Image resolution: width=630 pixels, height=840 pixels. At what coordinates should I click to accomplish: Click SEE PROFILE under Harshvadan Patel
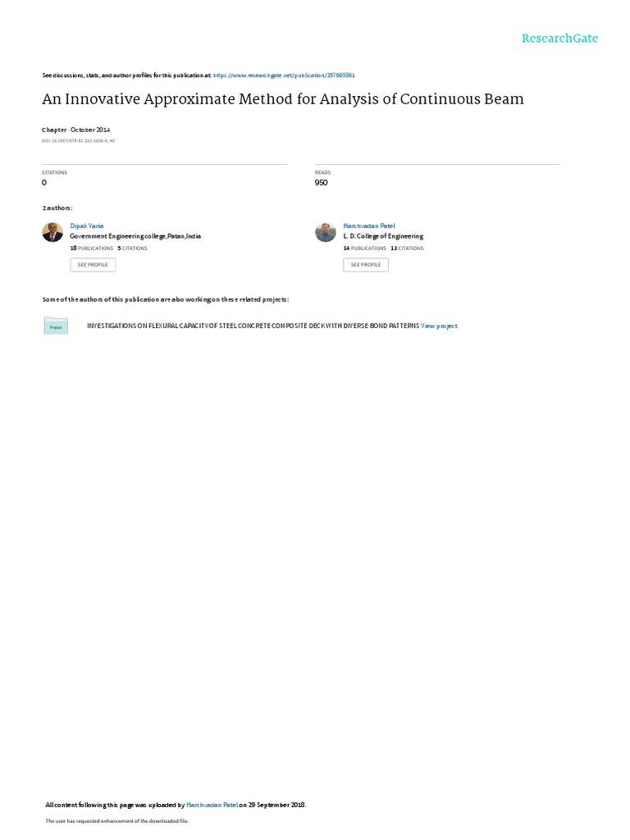click(366, 265)
